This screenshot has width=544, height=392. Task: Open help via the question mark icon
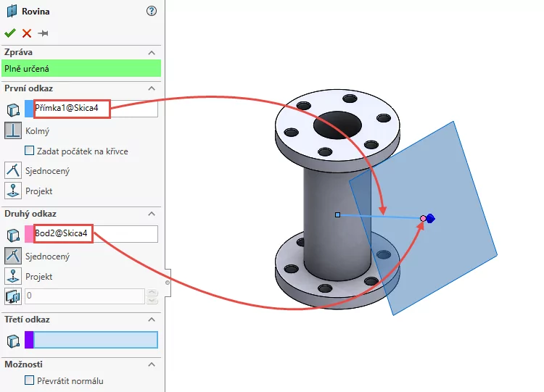(151, 11)
